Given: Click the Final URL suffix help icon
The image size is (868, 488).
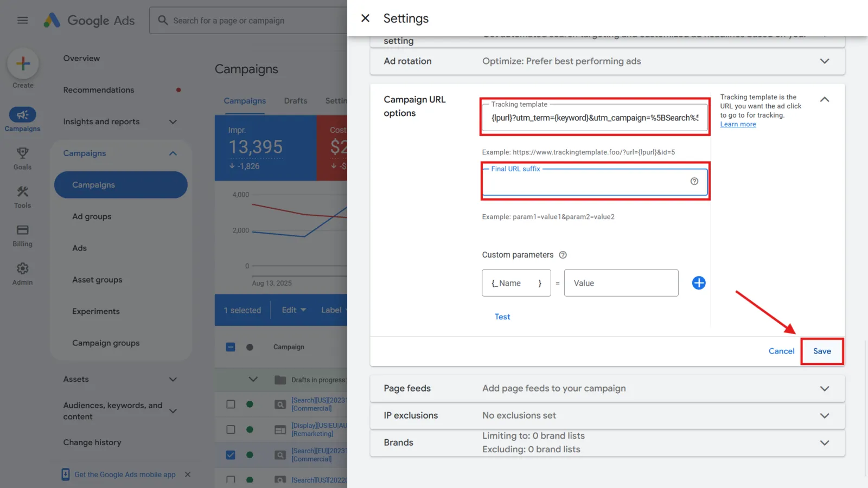Looking at the screenshot, I should [694, 181].
